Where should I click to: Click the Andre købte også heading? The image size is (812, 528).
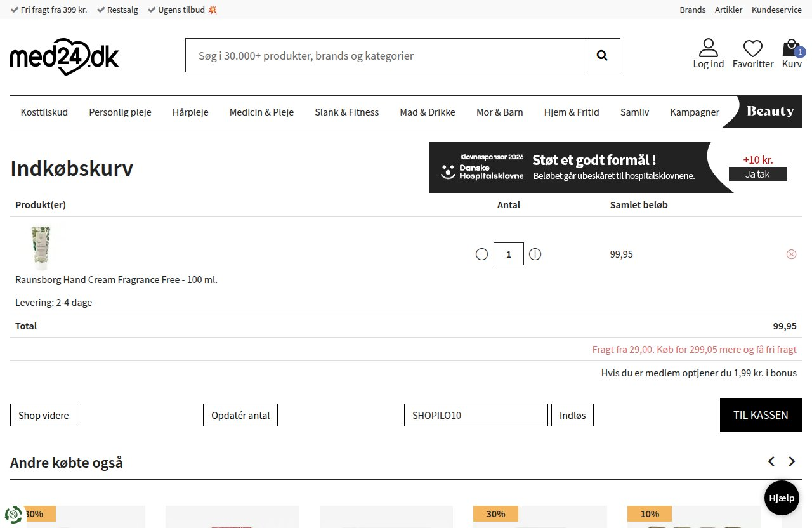click(x=67, y=463)
